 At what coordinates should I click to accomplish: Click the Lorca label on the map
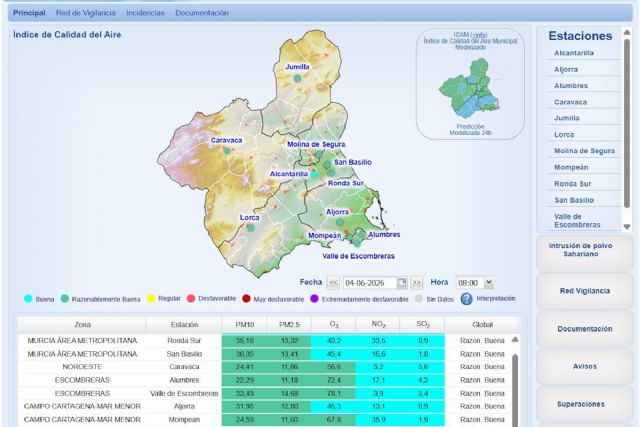[249, 218]
